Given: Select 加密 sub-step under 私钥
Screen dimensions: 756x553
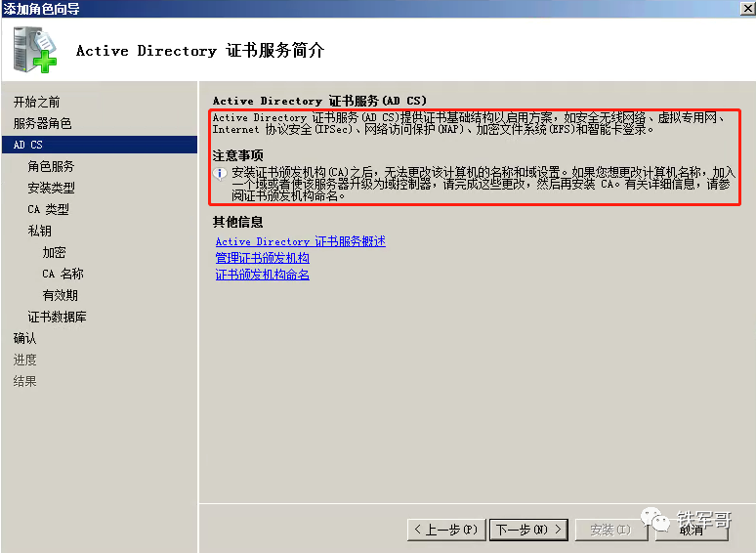Looking at the screenshot, I should point(54,252).
